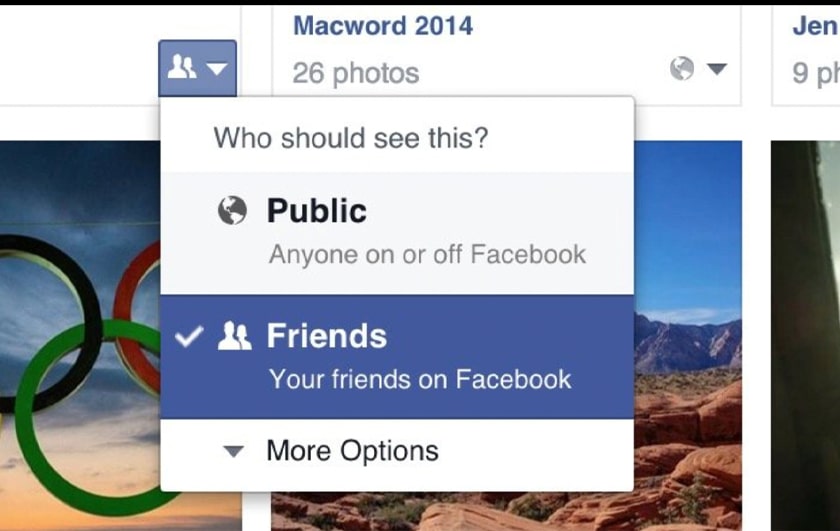Click 'Anyone on or off Facebook' description
The image size is (840, 531).
pos(427,255)
